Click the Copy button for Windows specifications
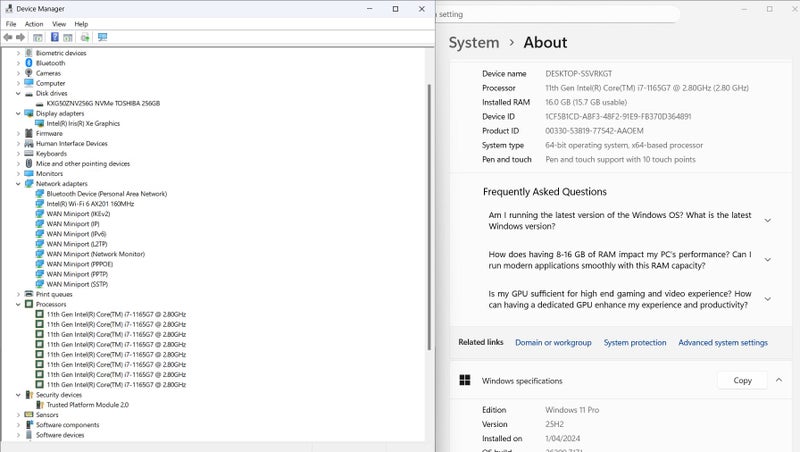Image resolution: width=800 pixels, height=452 pixels. coord(742,380)
